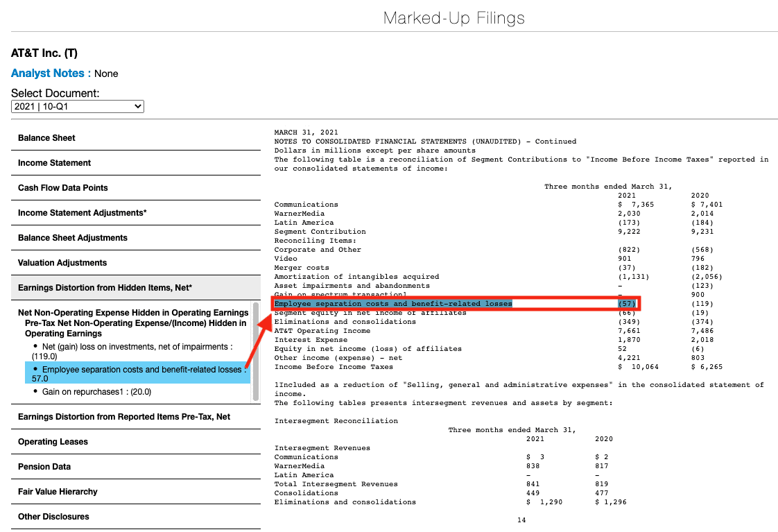Click the 10,064 income value
Viewport: 778px width, 532px height.
pos(645,367)
